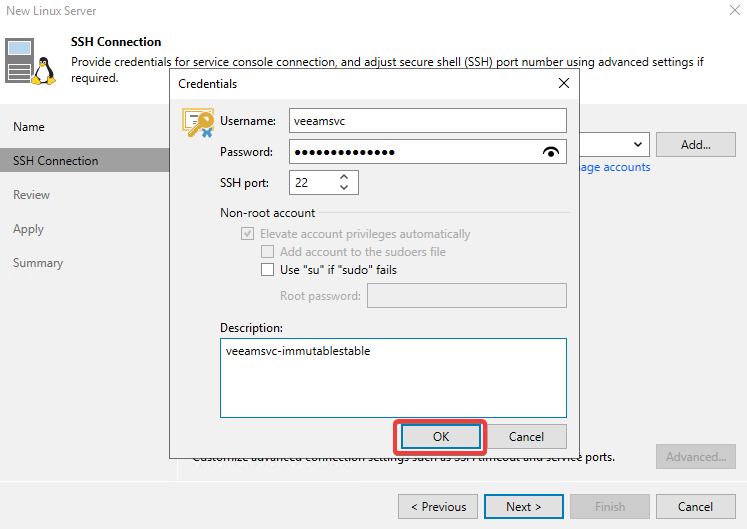Click the Advanced... button
747x529 pixels.
tap(696, 457)
